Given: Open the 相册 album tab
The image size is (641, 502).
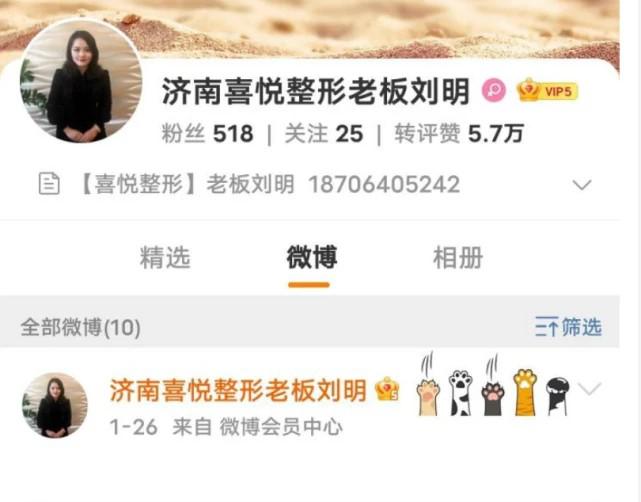Looking at the screenshot, I should (x=458, y=258).
